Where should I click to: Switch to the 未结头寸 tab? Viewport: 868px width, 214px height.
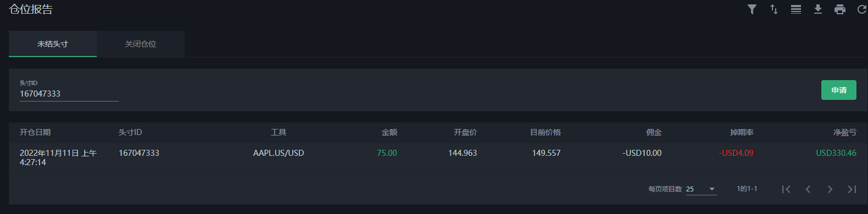pyautogui.click(x=53, y=44)
